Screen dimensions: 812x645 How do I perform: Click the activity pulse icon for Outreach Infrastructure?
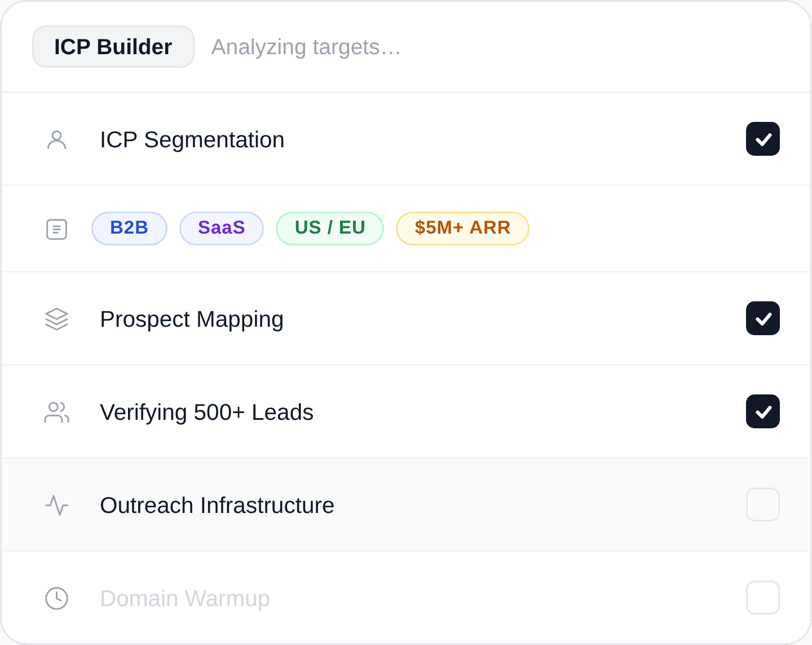[x=56, y=505]
